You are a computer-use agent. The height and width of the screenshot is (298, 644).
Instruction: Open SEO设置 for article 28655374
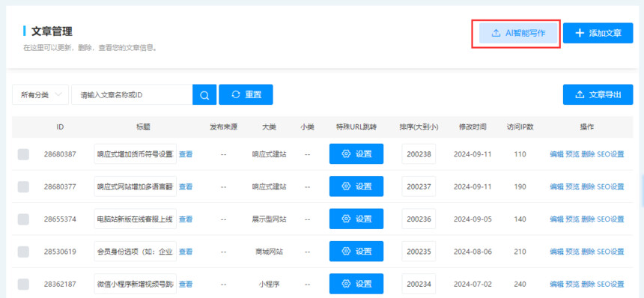pos(610,219)
